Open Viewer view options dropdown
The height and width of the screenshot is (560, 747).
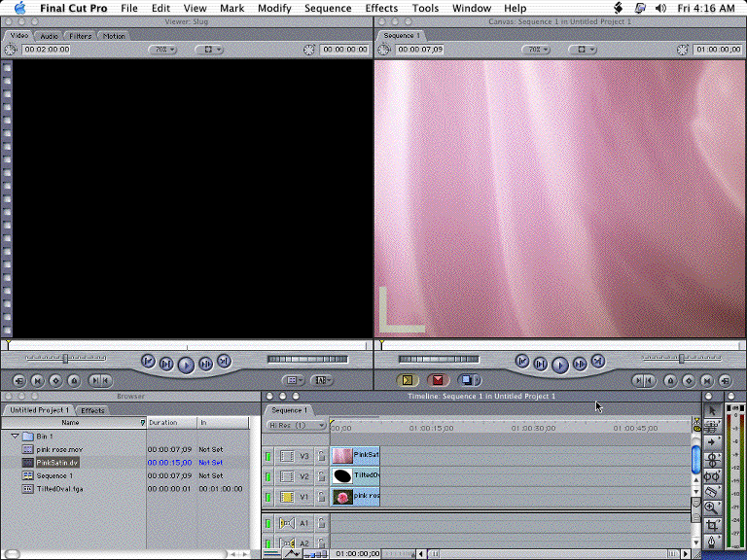point(209,50)
